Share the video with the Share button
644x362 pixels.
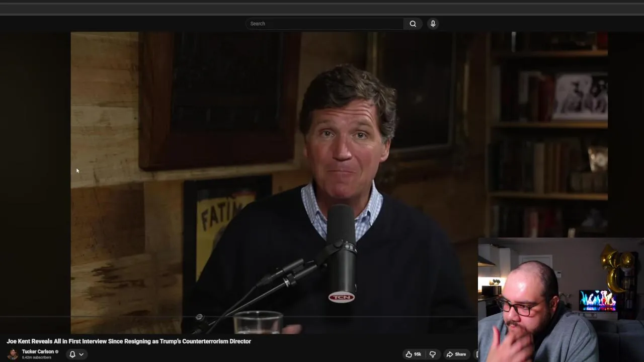[456, 354]
